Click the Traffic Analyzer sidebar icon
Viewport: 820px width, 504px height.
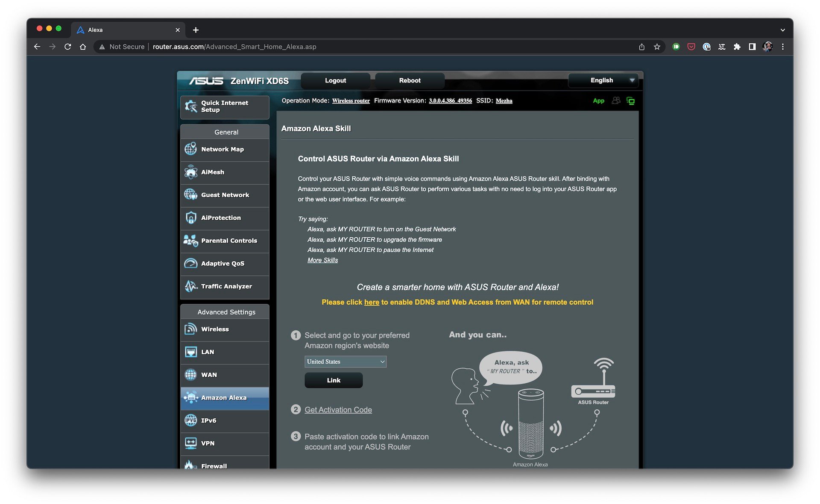pyautogui.click(x=190, y=286)
